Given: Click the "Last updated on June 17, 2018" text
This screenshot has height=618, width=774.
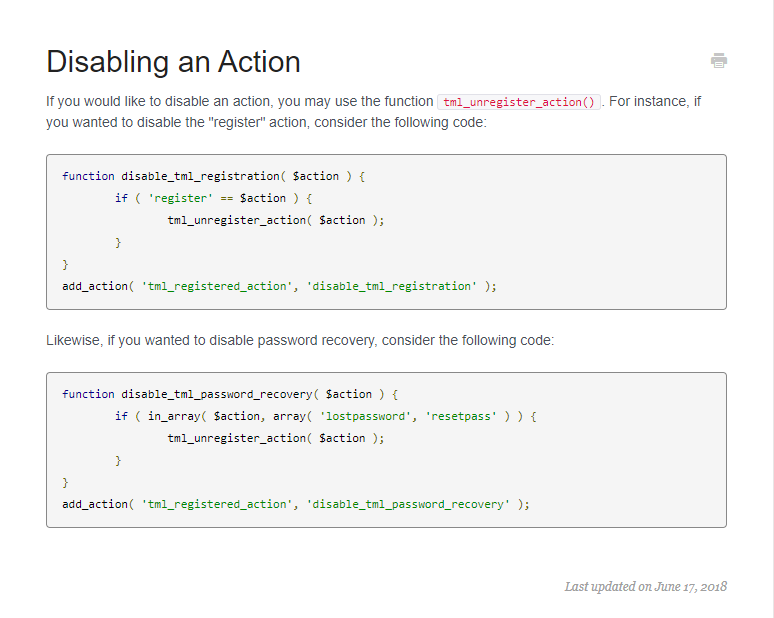Looking at the screenshot, I should (645, 586).
